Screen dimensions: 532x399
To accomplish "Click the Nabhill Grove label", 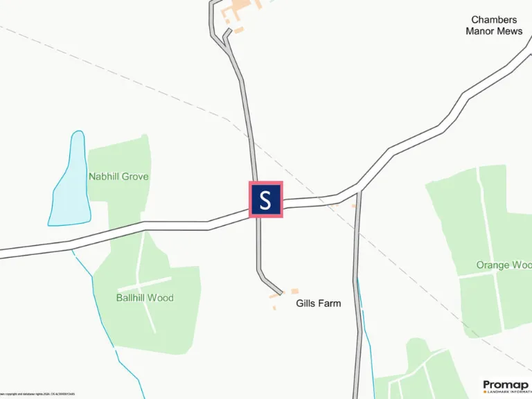I will click(118, 177).
